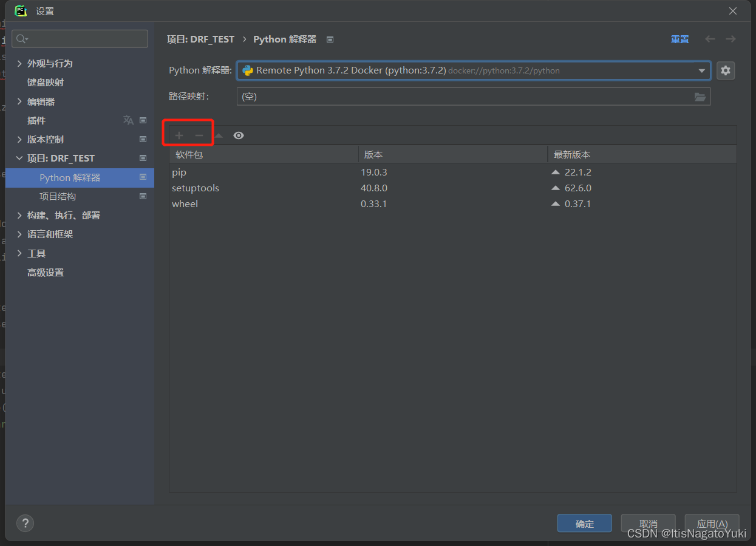Expand the Tools (工具) section
This screenshot has height=546, width=756.
click(x=19, y=253)
